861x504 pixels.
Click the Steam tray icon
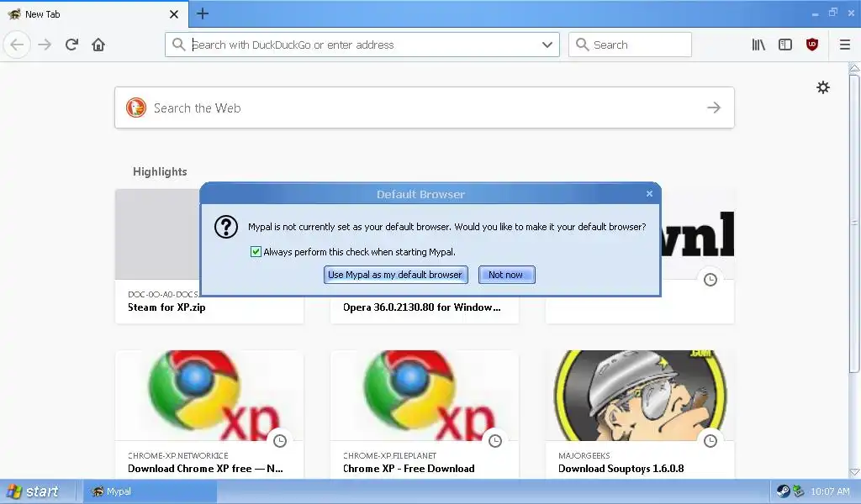783,491
